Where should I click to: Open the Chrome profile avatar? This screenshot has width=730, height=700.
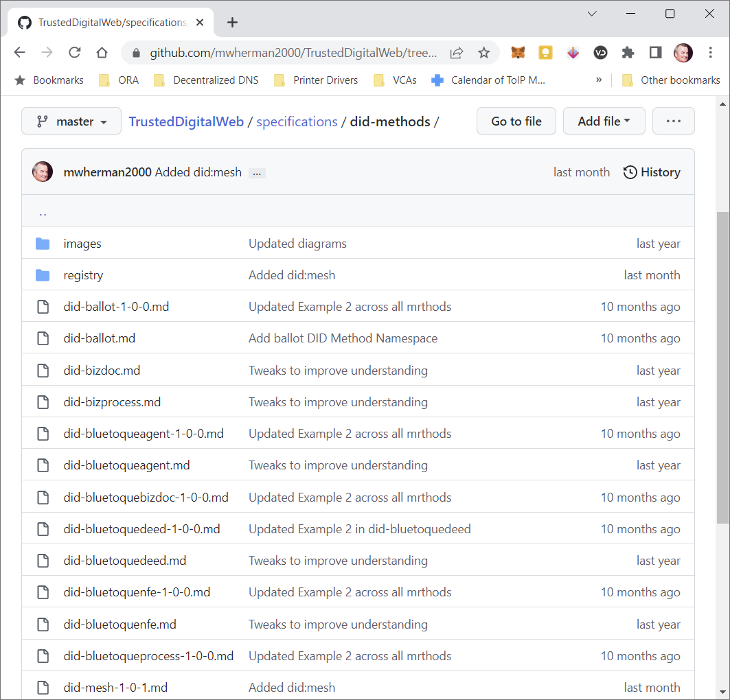point(683,53)
